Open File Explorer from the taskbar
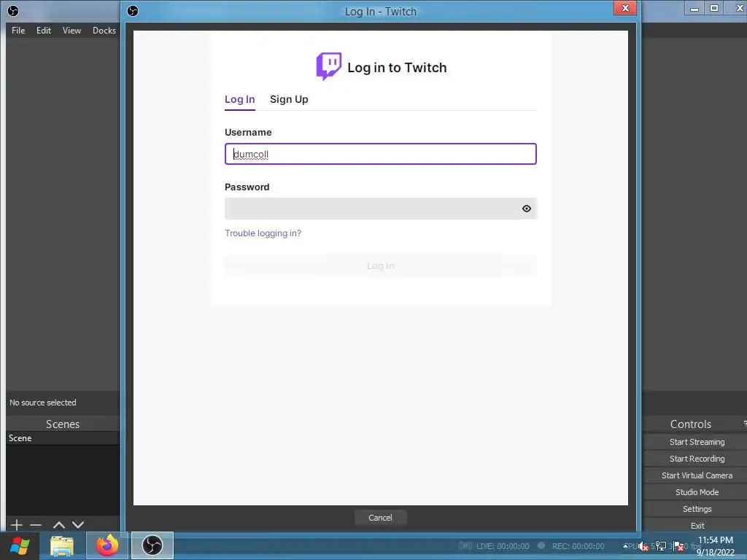The image size is (747, 560). (62, 545)
